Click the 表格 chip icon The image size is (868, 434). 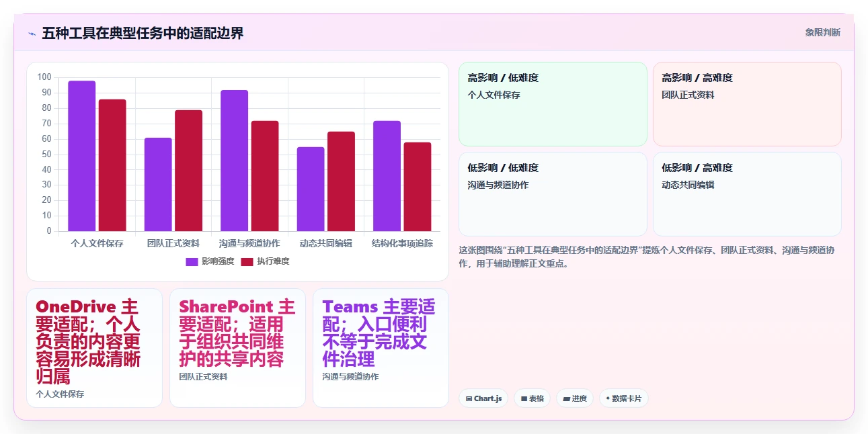[x=524, y=398]
